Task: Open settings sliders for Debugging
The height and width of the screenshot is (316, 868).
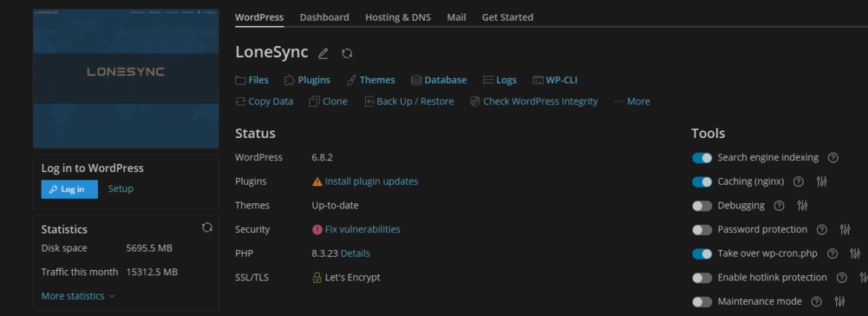Action: [802, 205]
